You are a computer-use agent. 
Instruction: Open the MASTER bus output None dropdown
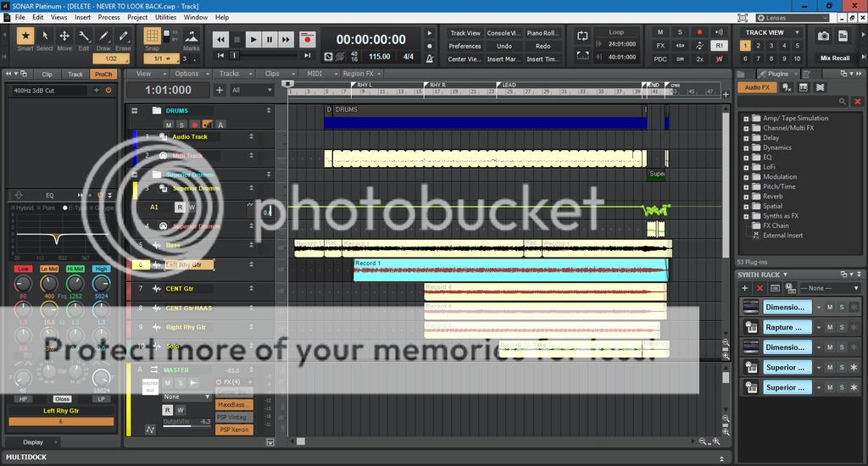pos(186,397)
